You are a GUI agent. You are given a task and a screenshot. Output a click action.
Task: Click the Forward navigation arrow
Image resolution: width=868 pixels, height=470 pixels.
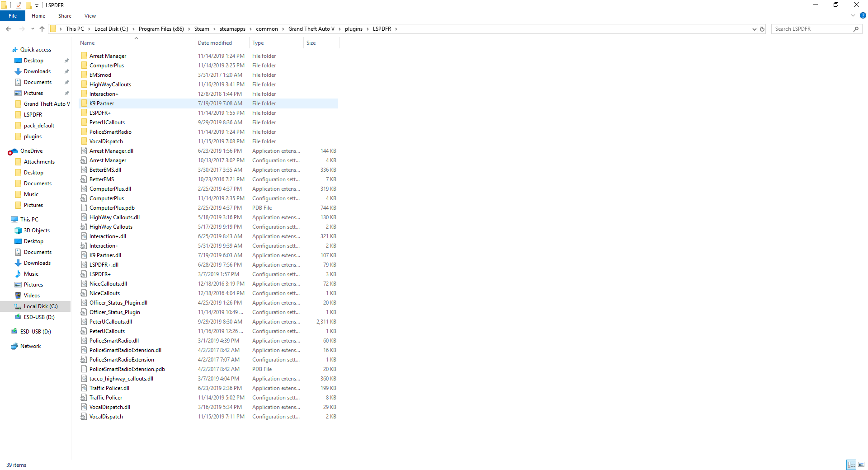point(22,29)
